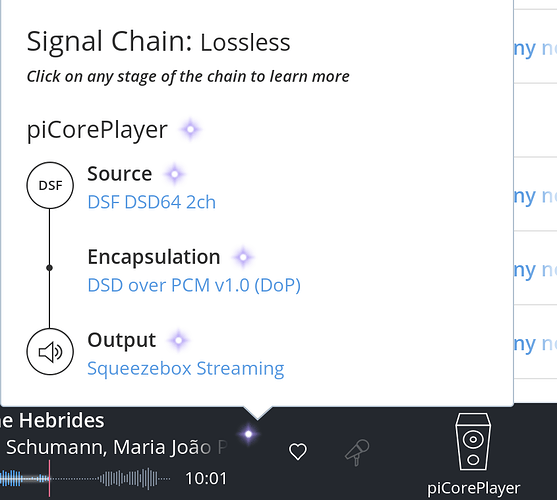557x500 pixels.
Task: Click the purple lossless star beside piCorePlayer heading
Action: 190,129
